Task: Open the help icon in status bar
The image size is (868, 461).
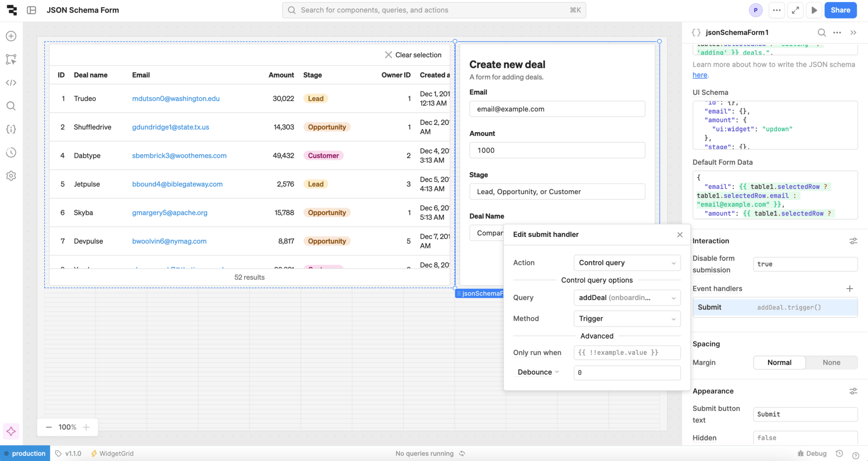Action: 855,455
